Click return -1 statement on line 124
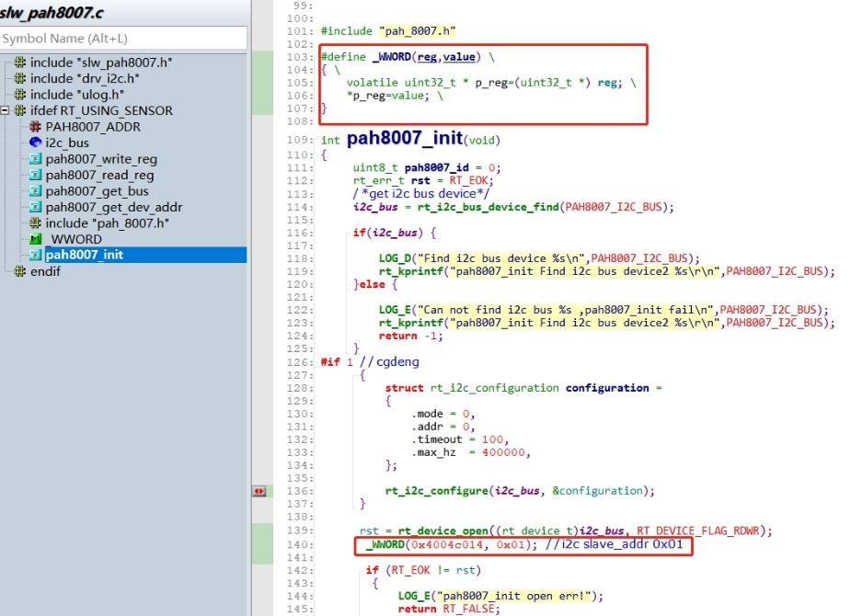Screen dimensions: 851x616 [x=410, y=337]
